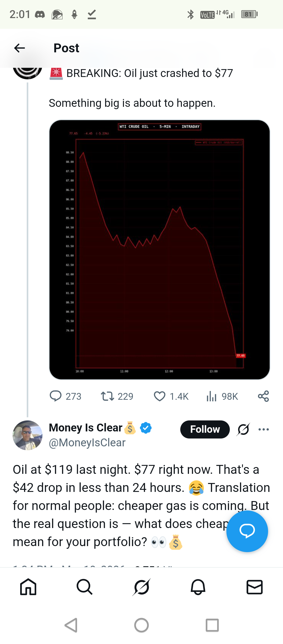The height and width of the screenshot is (644, 283).
Task: Open three-dot menu on Money Is Clear post
Action: pyautogui.click(x=263, y=429)
